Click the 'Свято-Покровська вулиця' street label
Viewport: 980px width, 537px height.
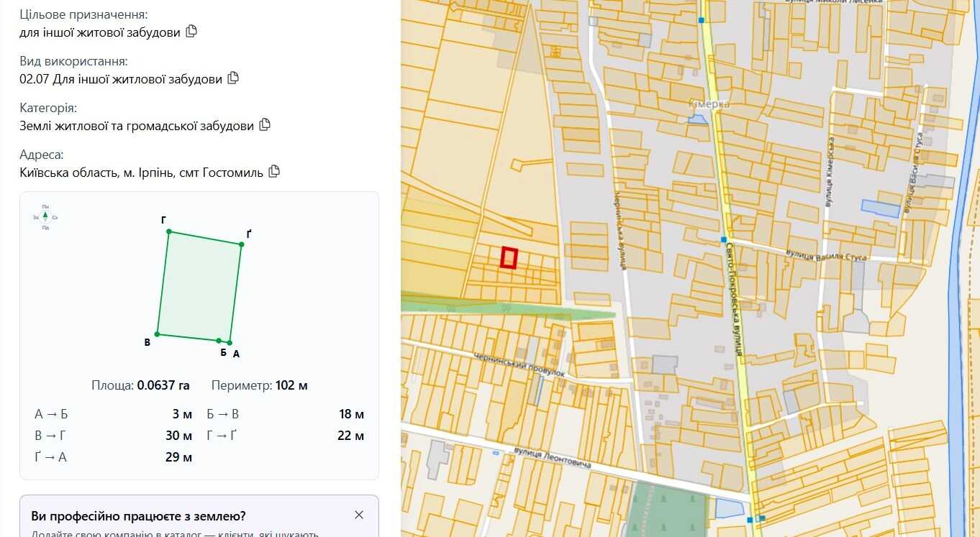(x=734, y=300)
